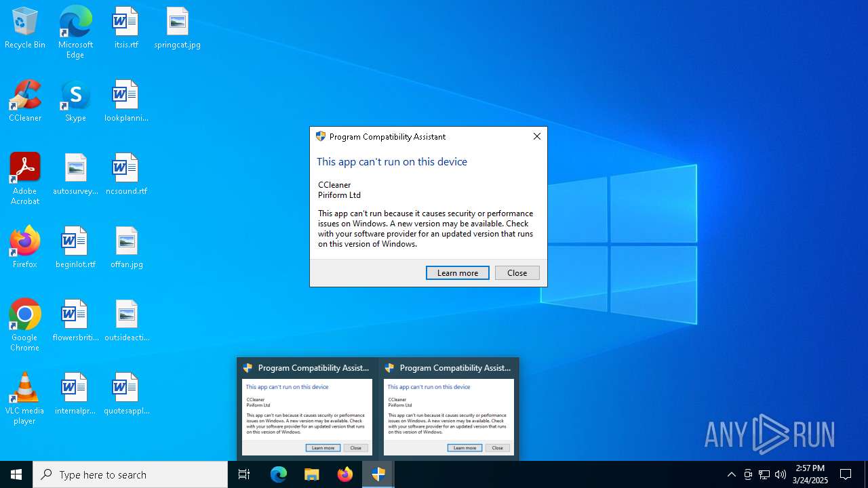Open the clock and date flyout

coord(810,474)
